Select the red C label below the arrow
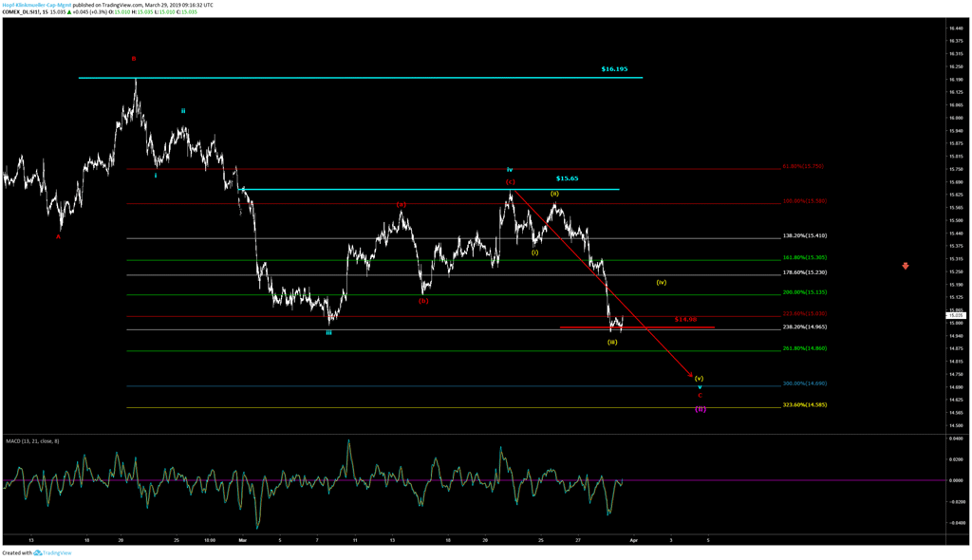972x560 pixels. point(700,396)
